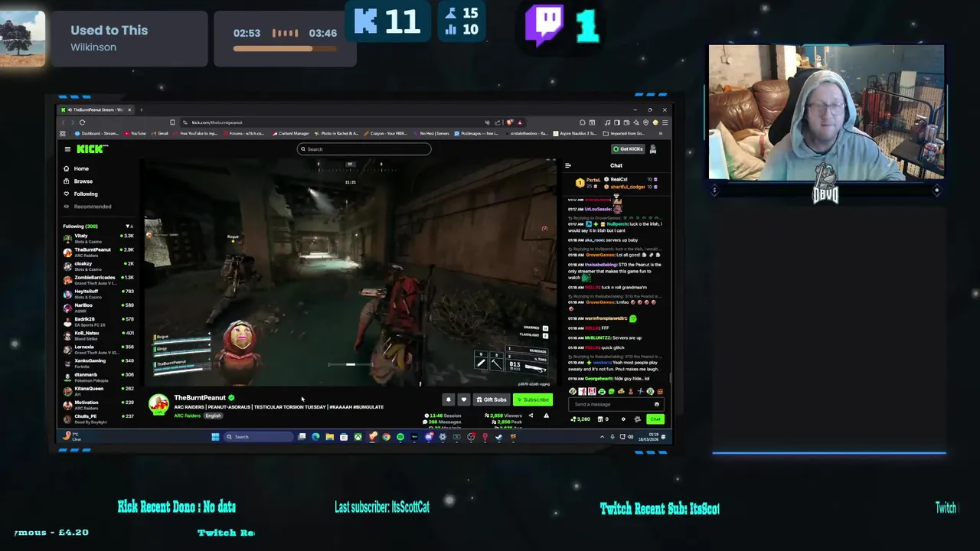Screen dimensions: 980x551
Task: Report stream via warning icon
Action: click(546, 416)
